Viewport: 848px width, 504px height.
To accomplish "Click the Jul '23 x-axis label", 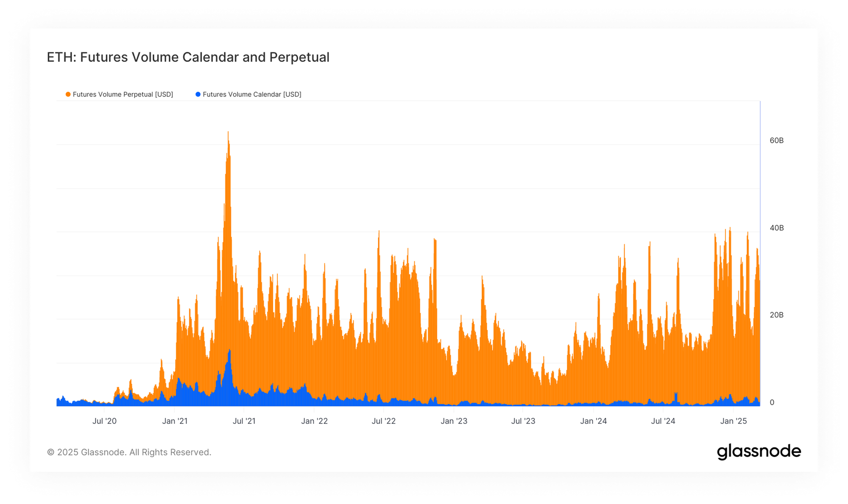I will (523, 421).
